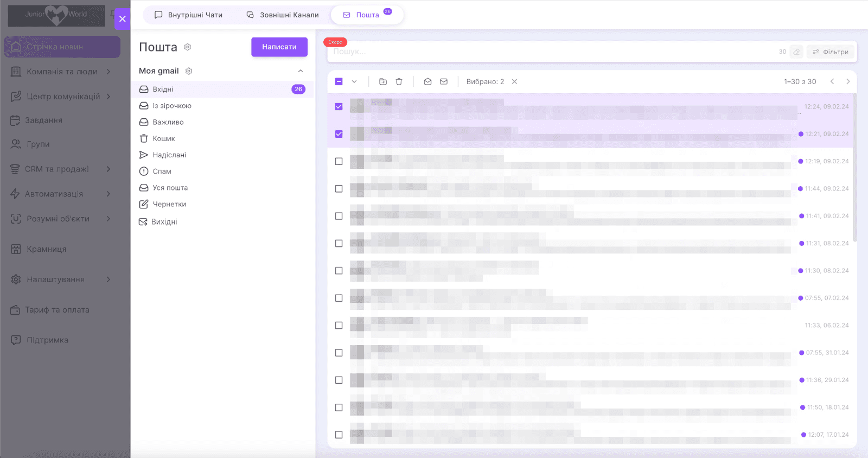Open Моя gmail account settings gear
The width and height of the screenshot is (868, 458).
pyautogui.click(x=189, y=71)
